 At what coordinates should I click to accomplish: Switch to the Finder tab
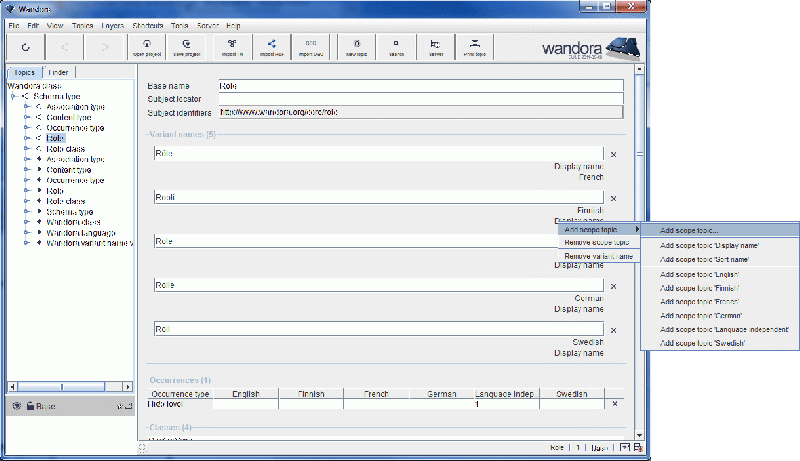[59, 72]
